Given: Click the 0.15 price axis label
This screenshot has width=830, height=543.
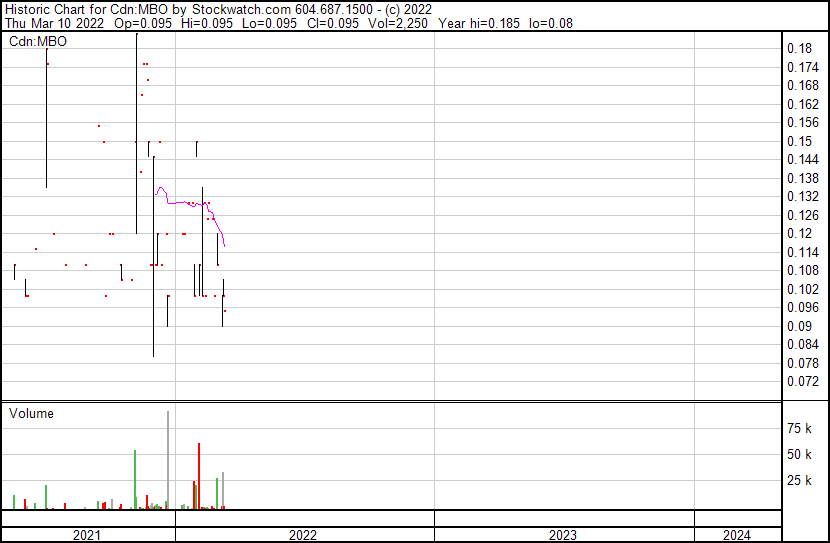Looking at the screenshot, I should tap(799, 141).
